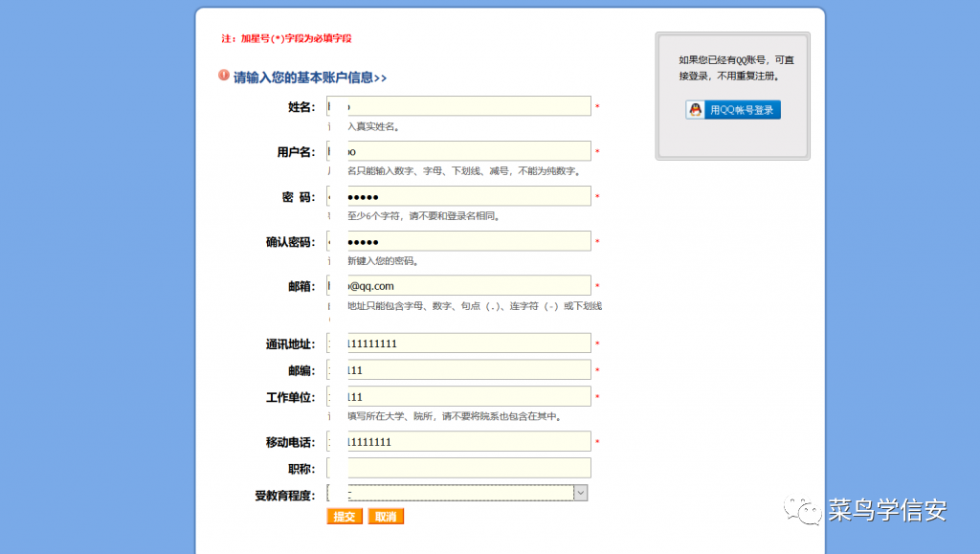
Task: Click the 至少6个字符 password hint text
Action: tap(413, 216)
